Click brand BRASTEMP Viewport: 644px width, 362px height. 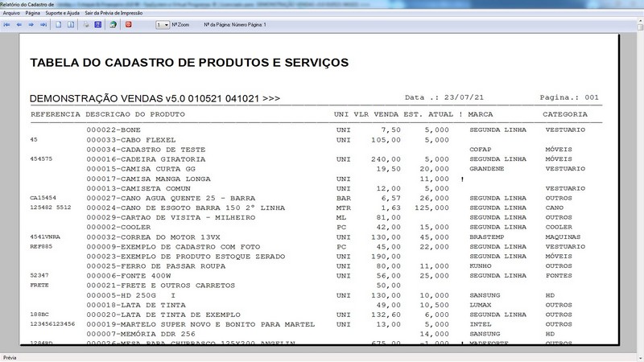pos(487,237)
